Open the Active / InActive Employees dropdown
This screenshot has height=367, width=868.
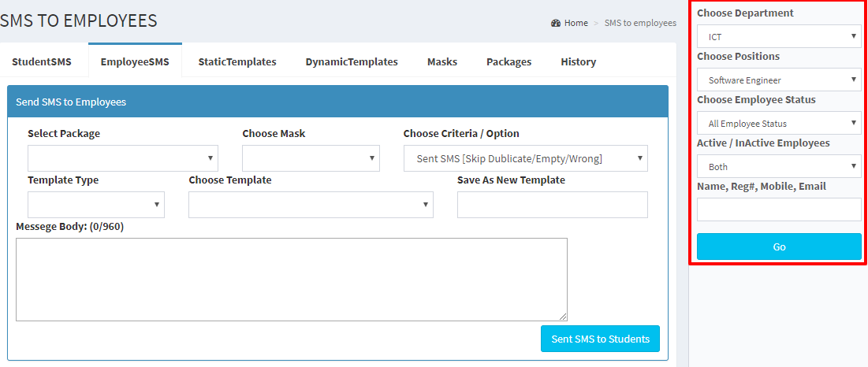point(779,166)
